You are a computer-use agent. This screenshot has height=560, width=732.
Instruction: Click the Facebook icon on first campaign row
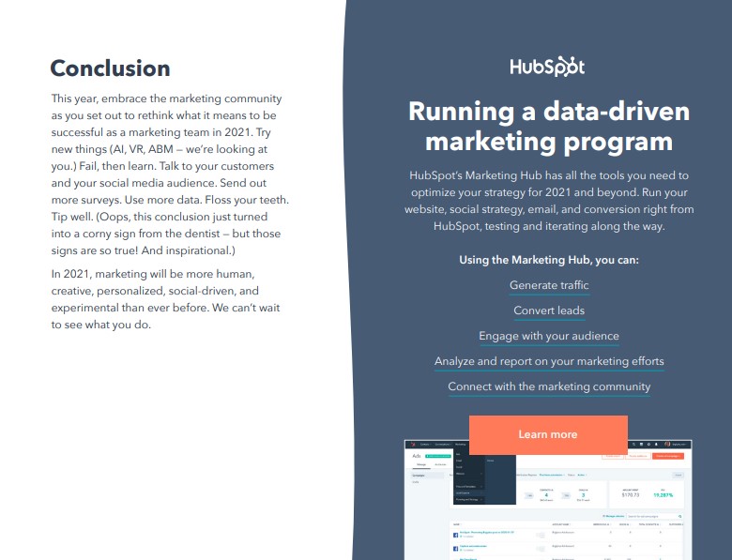point(454,534)
